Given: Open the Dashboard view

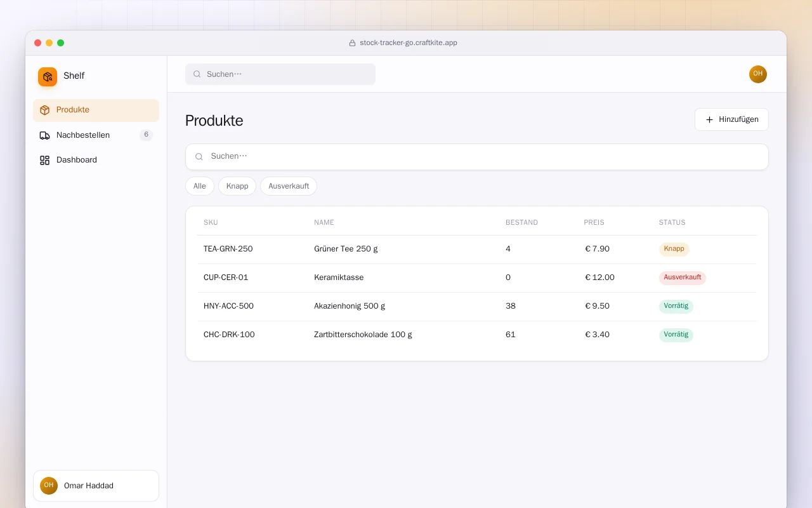Looking at the screenshot, I should [96, 160].
